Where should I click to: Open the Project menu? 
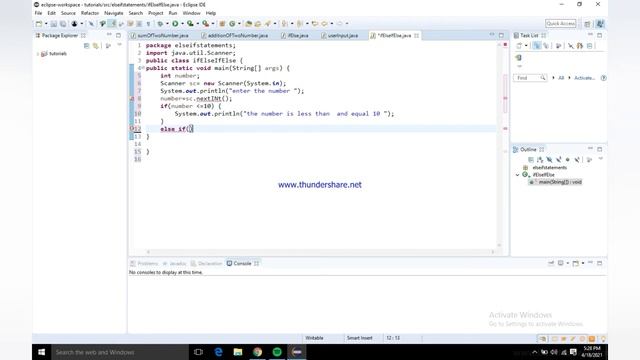point(156,13)
